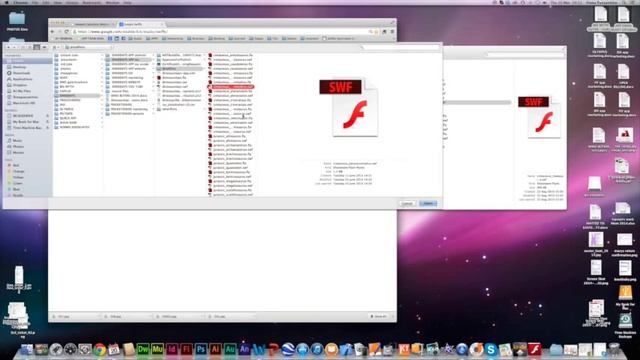Launch Microsoft Word from the dock
640x360 pixels.
click(259, 350)
